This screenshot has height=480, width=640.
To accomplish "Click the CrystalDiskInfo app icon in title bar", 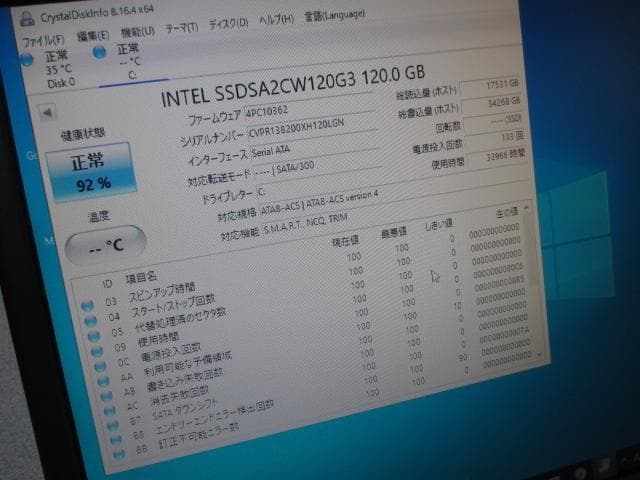I will click(x=27, y=19).
